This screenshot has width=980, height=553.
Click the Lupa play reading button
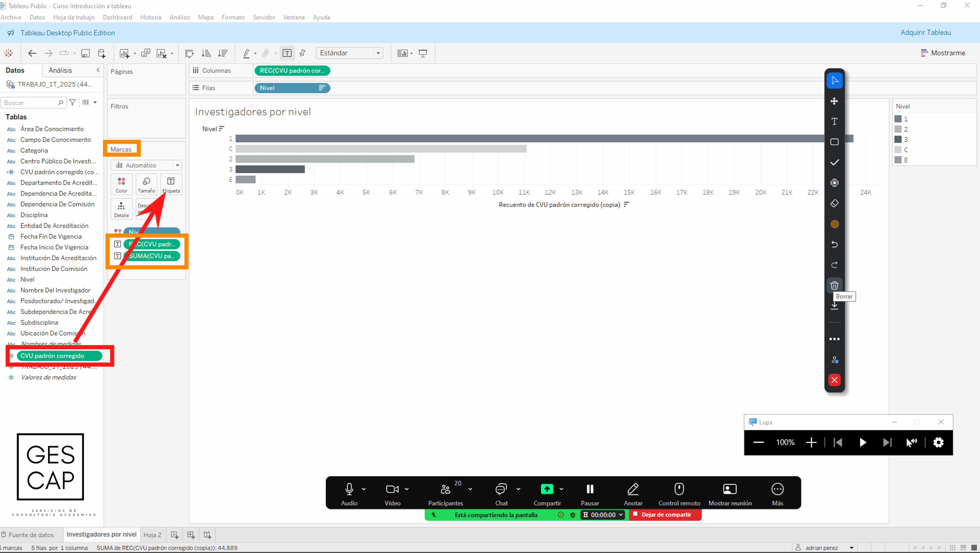pos(862,442)
